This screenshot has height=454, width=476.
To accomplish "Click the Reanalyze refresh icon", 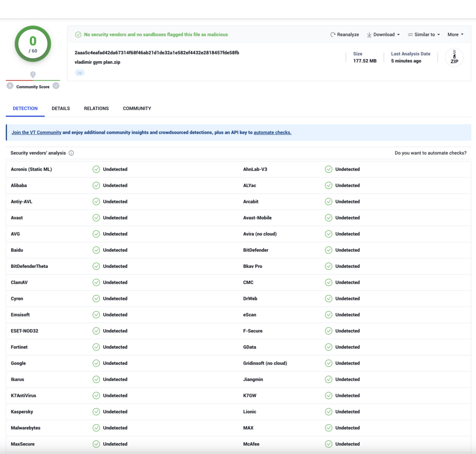I will 332,35.
